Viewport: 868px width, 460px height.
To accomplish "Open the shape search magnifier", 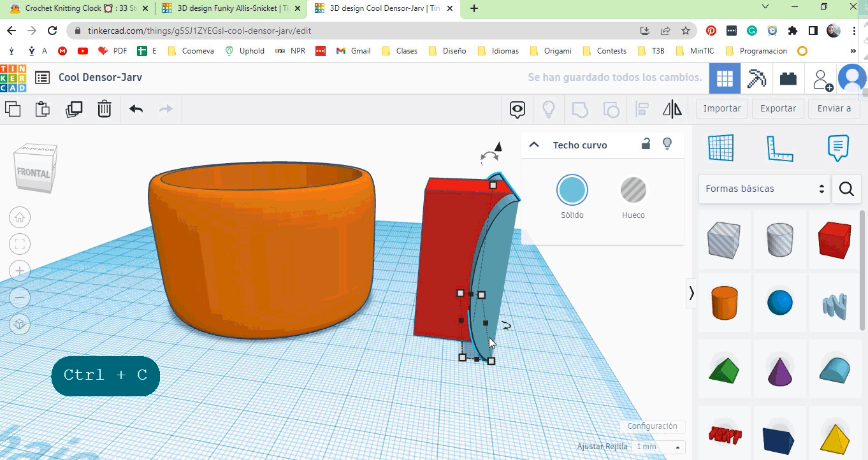I will (846, 189).
